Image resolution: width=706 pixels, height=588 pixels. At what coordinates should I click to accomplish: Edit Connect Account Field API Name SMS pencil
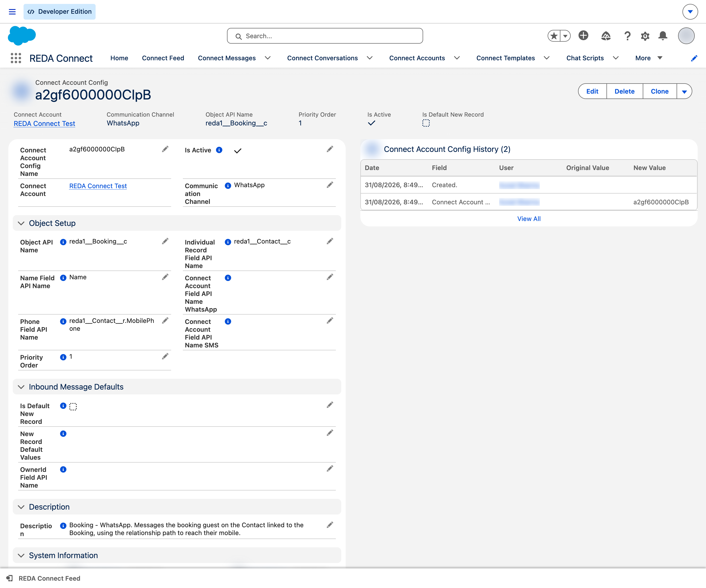[330, 320]
